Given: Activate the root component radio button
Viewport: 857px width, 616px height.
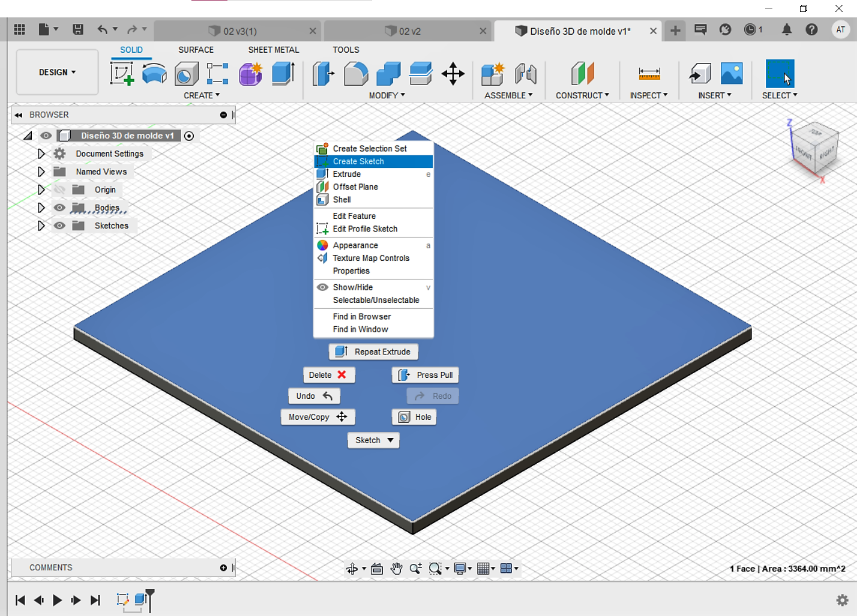Looking at the screenshot, I should (x=189, y=136).
